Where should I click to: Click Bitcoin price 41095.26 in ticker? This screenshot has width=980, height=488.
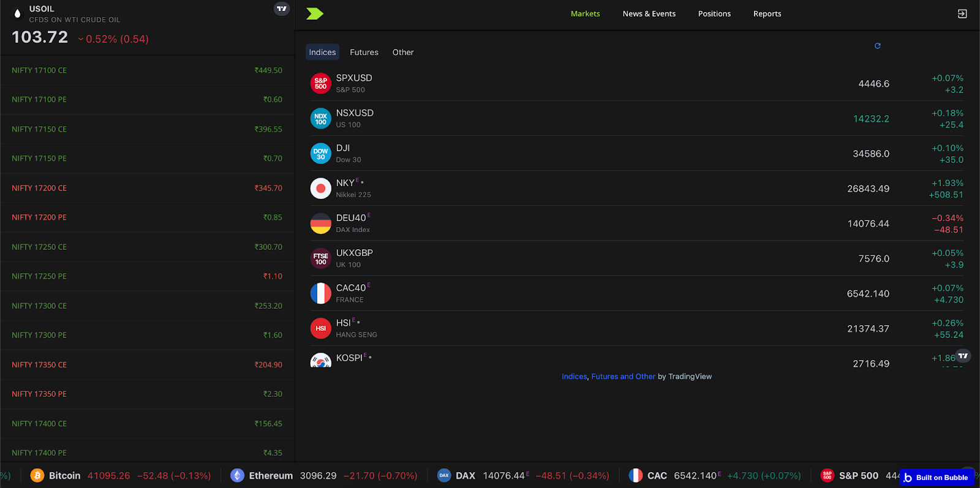109,476
